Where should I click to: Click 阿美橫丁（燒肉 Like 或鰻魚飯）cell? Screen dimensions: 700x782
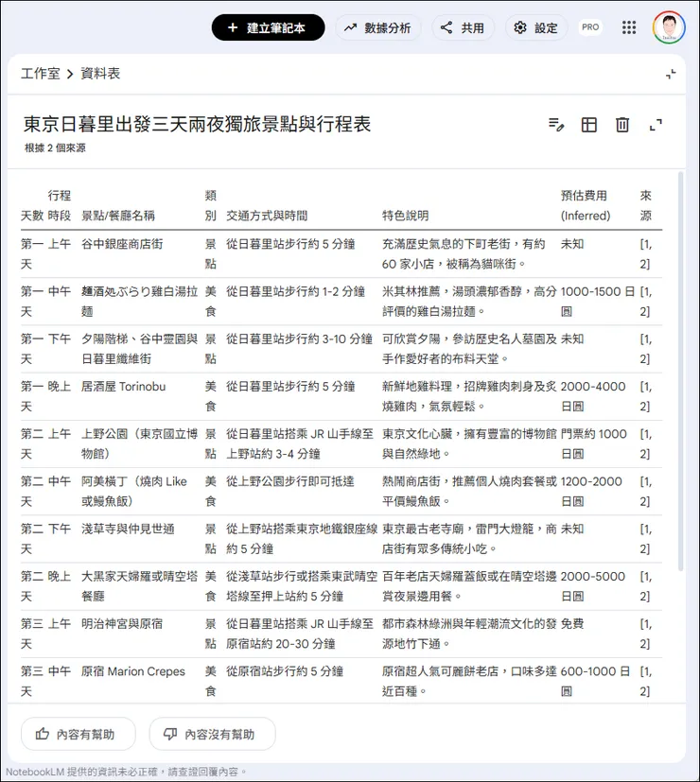[134, 492]
